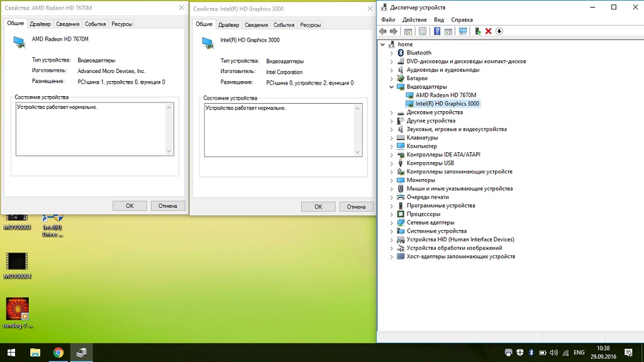Open Ресурсы tab in Intel HD Graphics properties
Screen dimensions: 644x362
click(x=311, y=25)
